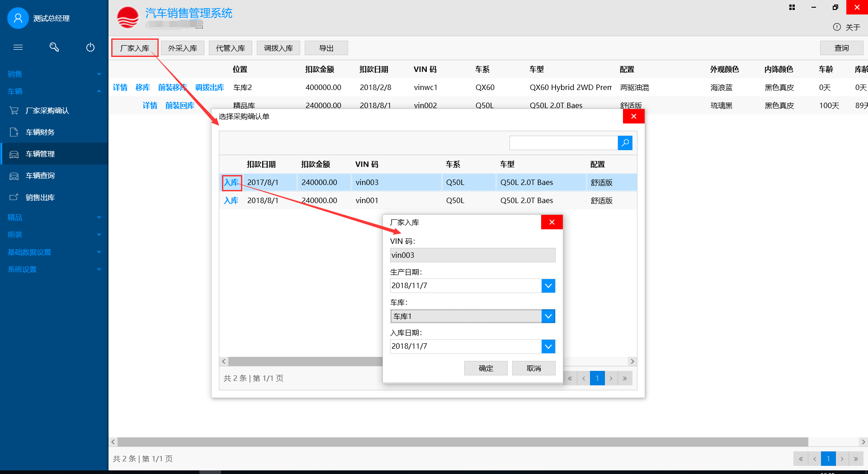Open the grid apps icon in title bar
Viewport: 868px width, 474px height.
point(792,7)
